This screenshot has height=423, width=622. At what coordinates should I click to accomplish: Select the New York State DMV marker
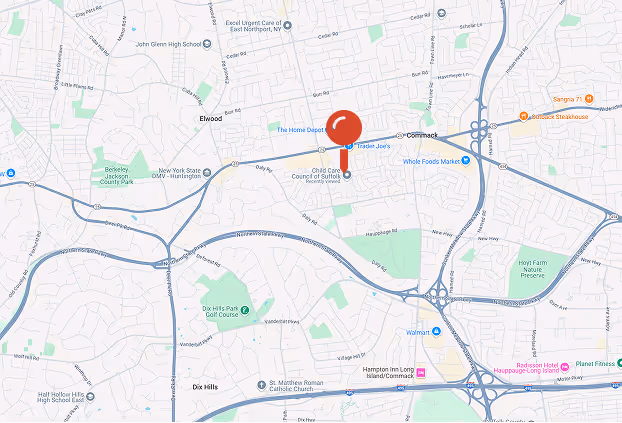tap(207, 173)
